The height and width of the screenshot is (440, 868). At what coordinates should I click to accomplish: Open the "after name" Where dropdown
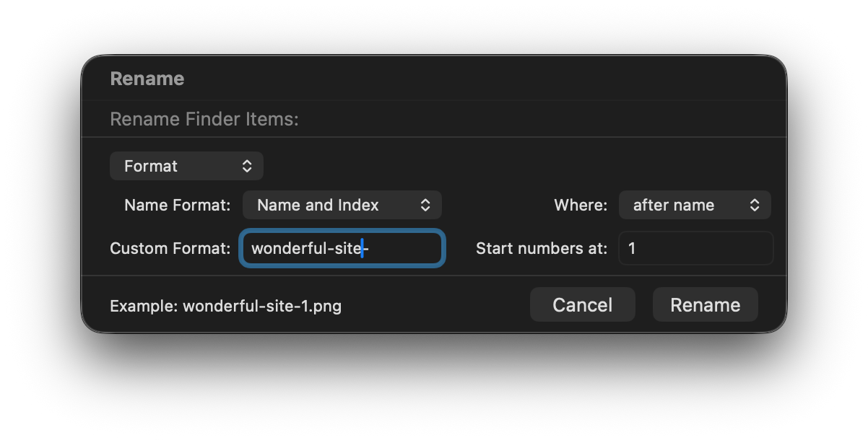[x=694, y=205]
